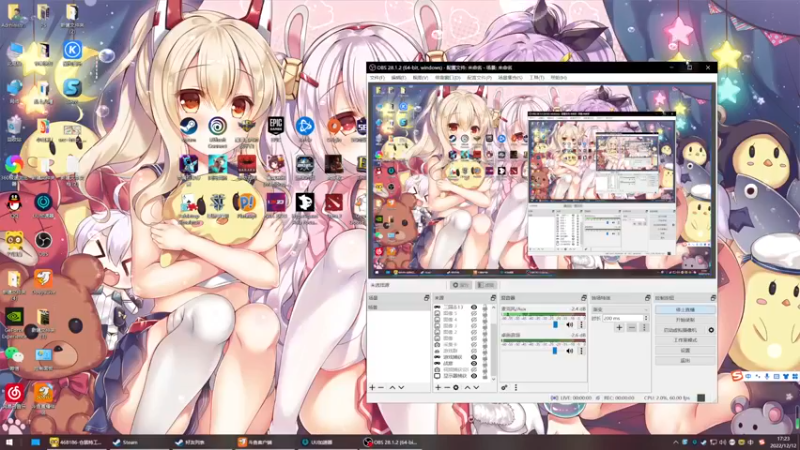Pop out the audio mixer dock
Screen dimensions: 800x450
(x=584, y=298)
